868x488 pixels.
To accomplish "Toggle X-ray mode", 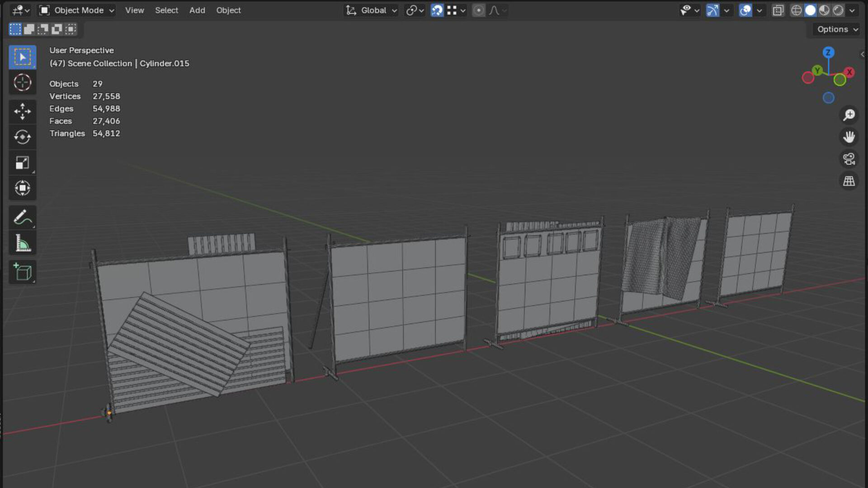I will 778,10.
